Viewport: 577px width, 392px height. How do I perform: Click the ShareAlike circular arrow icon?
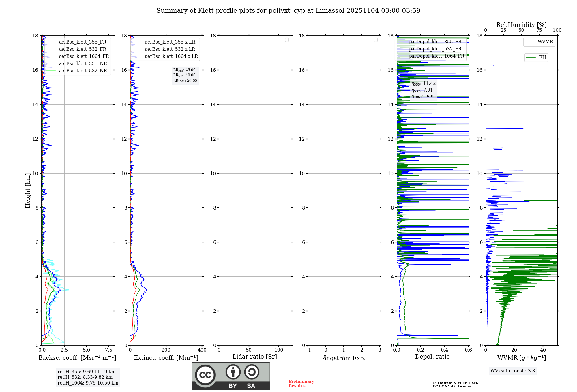point(252,372)
